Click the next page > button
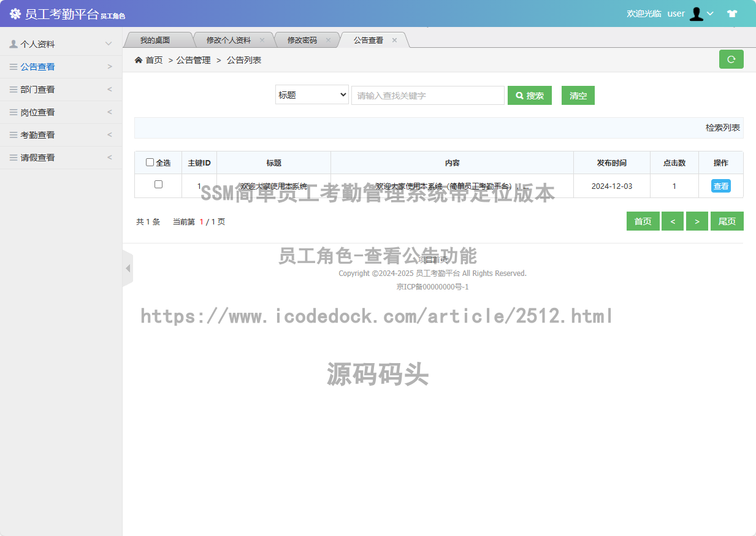This screenshot has width=756, height=536. pos(697,221)
